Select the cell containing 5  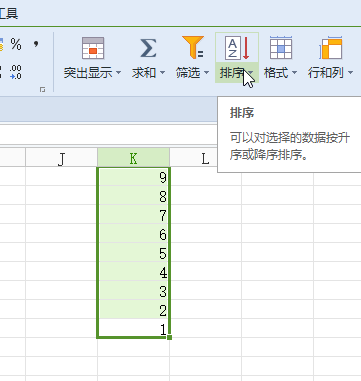(133, 252)
